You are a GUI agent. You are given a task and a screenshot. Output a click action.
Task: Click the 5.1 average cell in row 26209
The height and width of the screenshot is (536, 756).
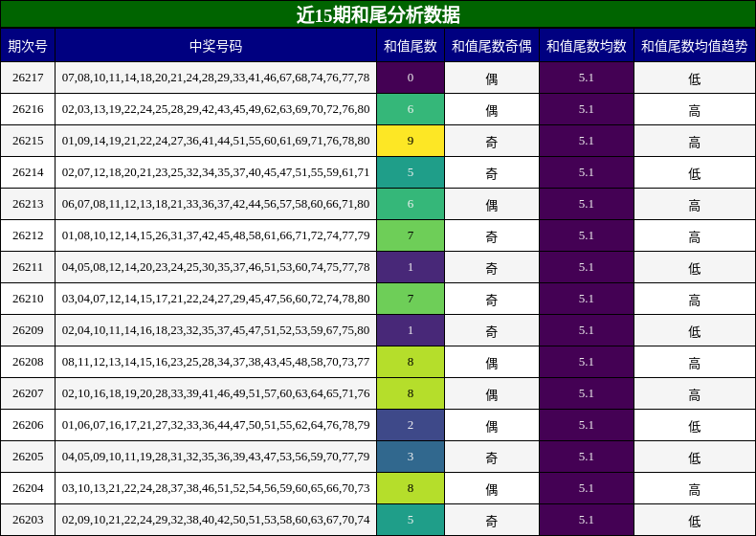pos(587,330)
